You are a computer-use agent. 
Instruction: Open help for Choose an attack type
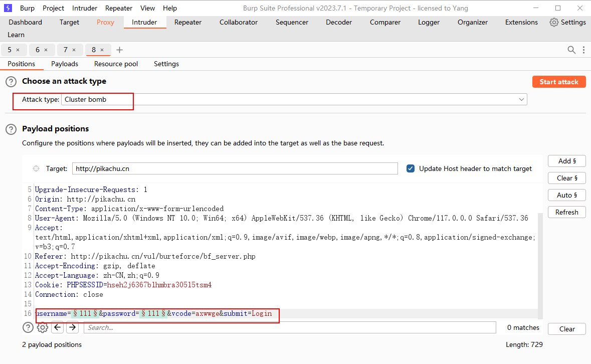click(11, 82)
